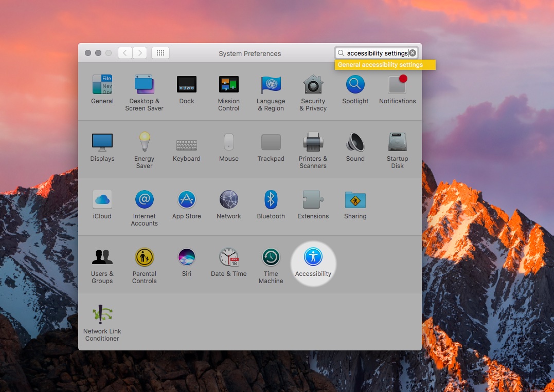Open the Time Machine pane
The image size is (554, 392).
(x=271, y=257)
